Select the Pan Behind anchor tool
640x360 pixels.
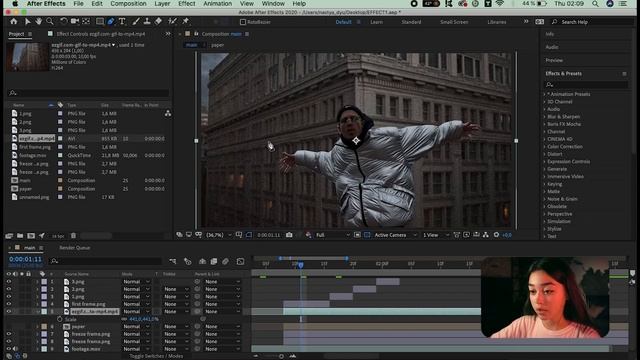pos(86,22)
